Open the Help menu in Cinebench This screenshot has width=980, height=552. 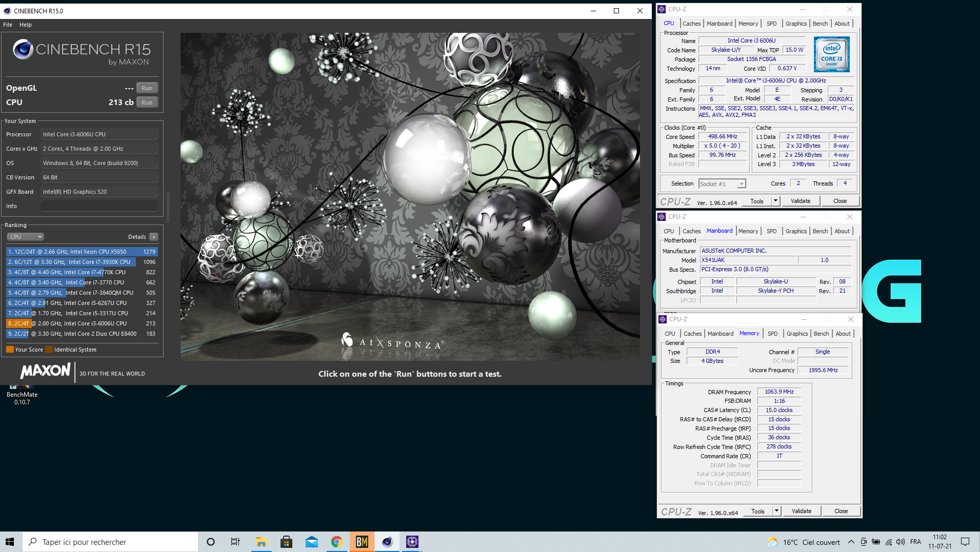coord(26,25)
